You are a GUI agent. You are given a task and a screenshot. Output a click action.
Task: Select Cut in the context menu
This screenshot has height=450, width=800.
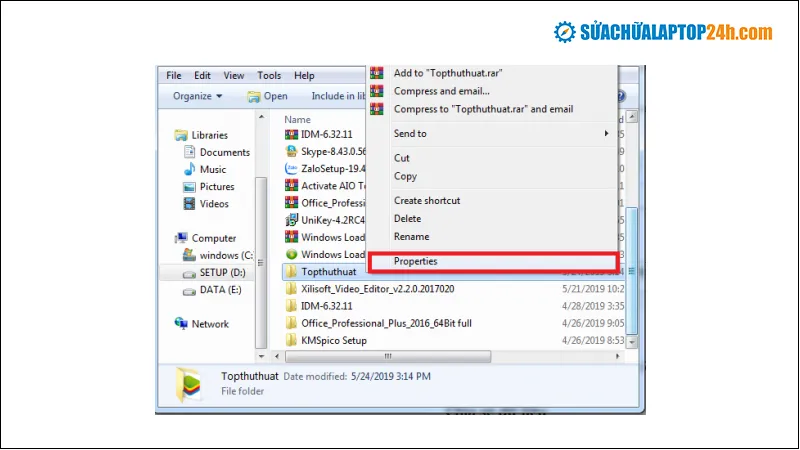pos(402,158)
